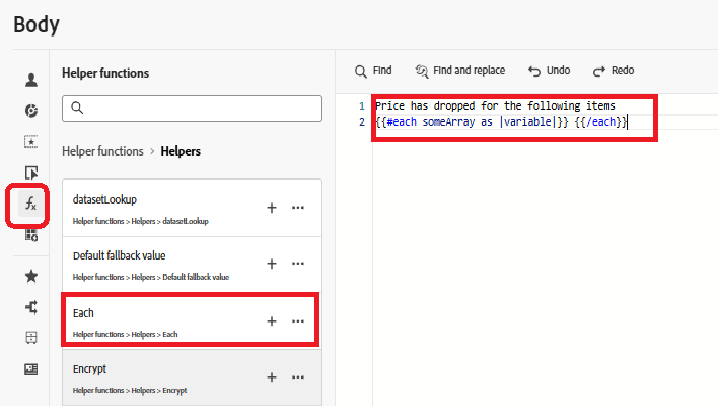Open the Fragments flow sidebar icon

[x=31, y=307]
